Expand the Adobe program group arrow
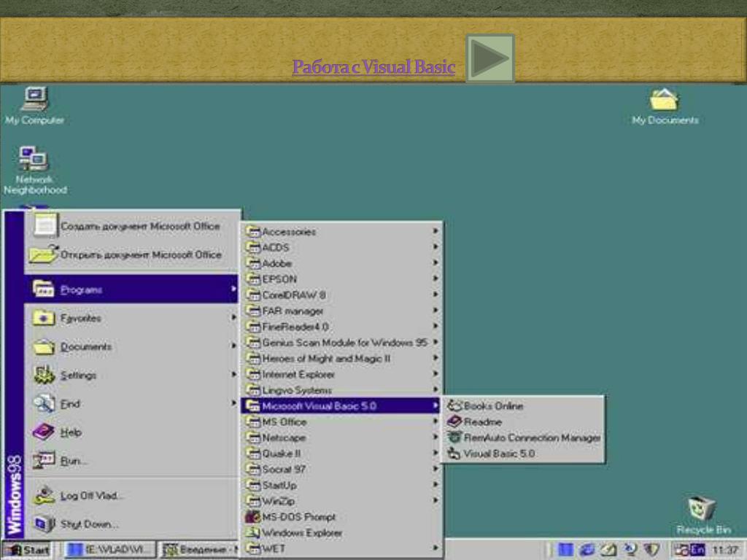The height and width of the screenshot is (560, 747). coord(436,262)
